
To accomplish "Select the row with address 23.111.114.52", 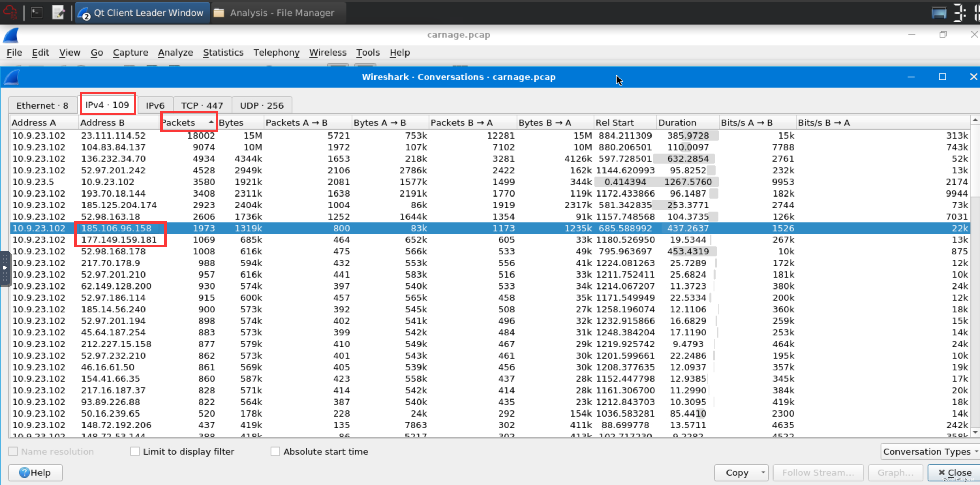I will [490, 136].
